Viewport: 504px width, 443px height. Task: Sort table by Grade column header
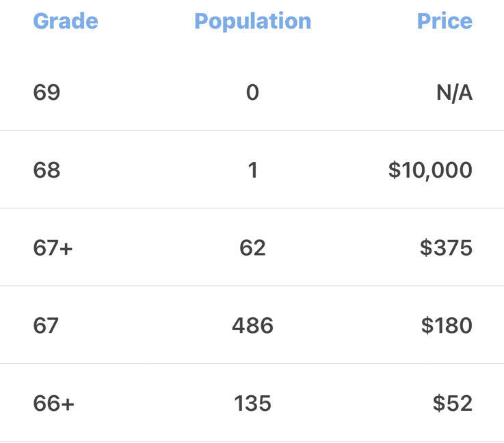click(66, 21)
